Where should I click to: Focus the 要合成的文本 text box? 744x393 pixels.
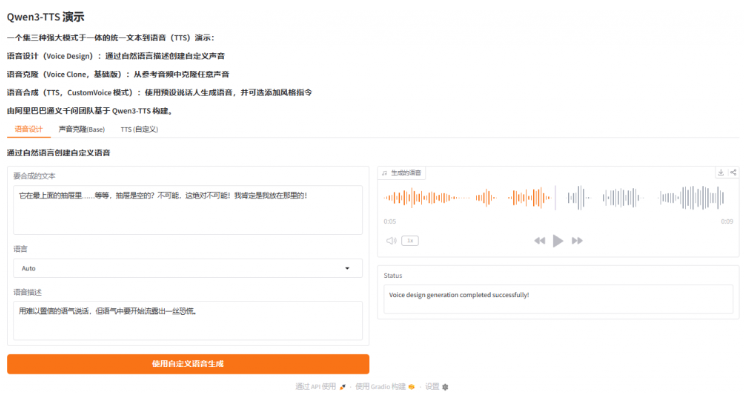[188, 210]
